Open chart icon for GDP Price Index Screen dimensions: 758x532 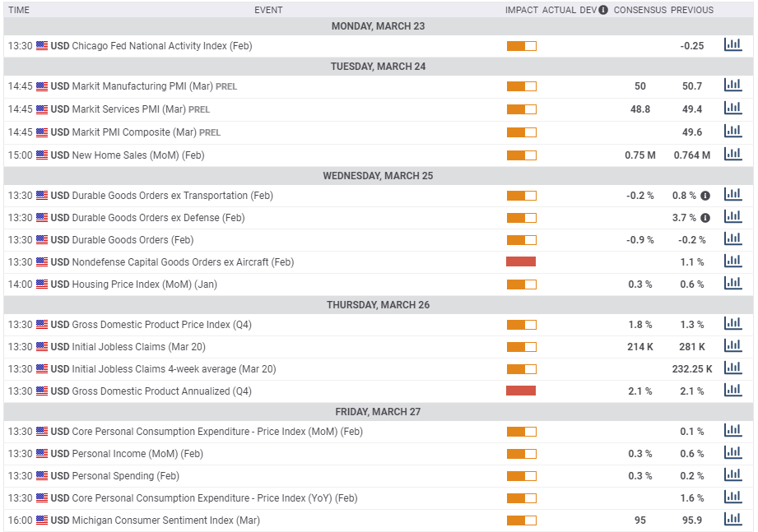pos(732,323)
